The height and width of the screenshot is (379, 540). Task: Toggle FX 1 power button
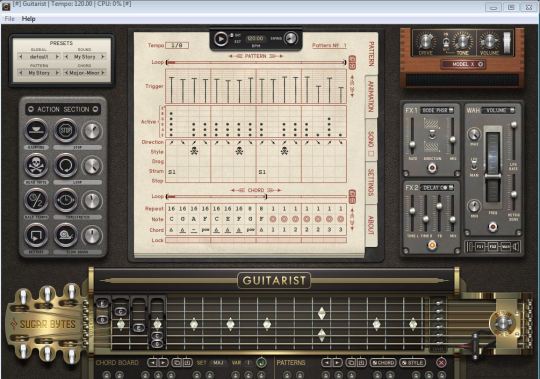click(x=432, y=168)
